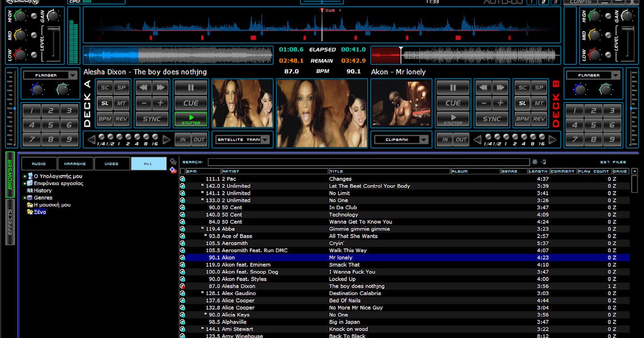Click loop OUT button on Deck B
The image size is (644, 338).
click(x=461, y=139)
